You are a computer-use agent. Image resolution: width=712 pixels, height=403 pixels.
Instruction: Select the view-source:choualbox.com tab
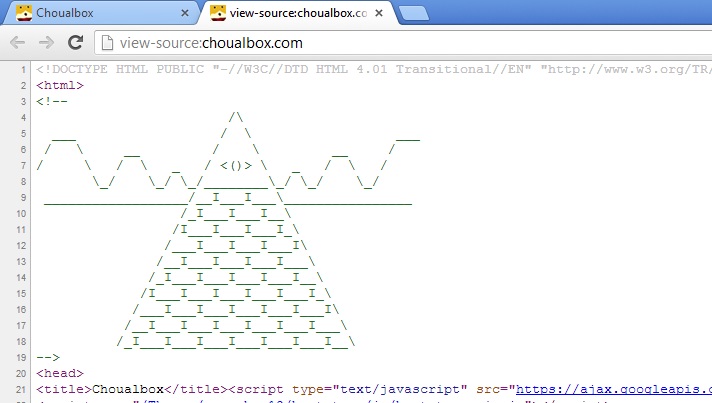(297, 13)
